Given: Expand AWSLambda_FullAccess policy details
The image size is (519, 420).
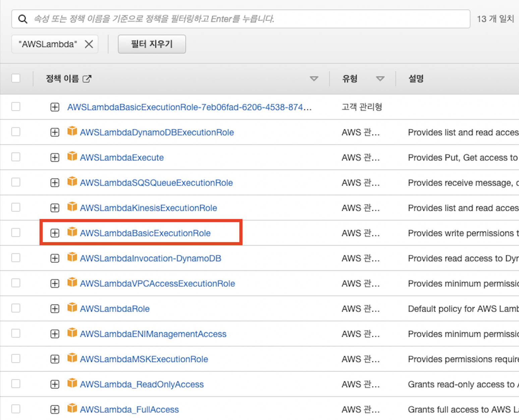Looking at the screenshot, I should click(55, 410).
